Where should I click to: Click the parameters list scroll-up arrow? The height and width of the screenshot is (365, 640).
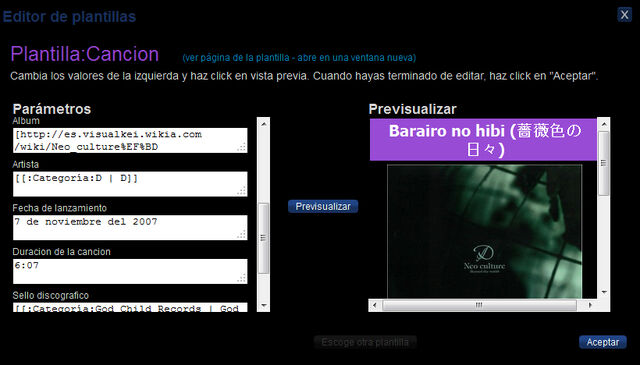263,123
